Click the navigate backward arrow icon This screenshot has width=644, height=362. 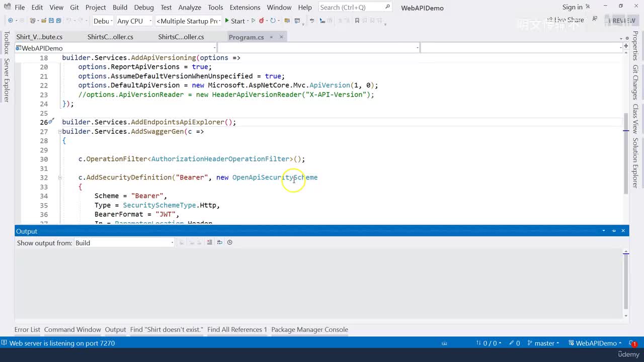11,21
